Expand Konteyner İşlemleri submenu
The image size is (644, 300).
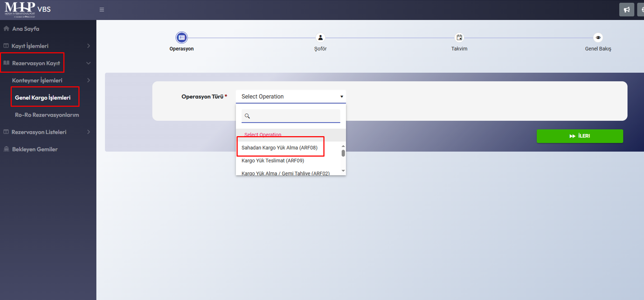coord(89,80)
